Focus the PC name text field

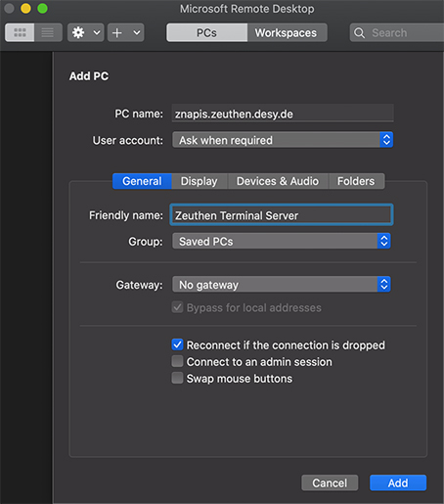pyautogui.click(x=283, y=114)
